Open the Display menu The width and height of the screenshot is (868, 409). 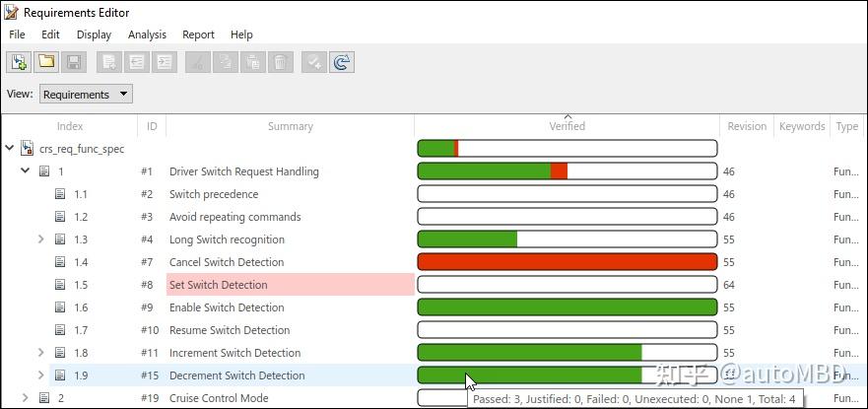(x=94, y=34)
